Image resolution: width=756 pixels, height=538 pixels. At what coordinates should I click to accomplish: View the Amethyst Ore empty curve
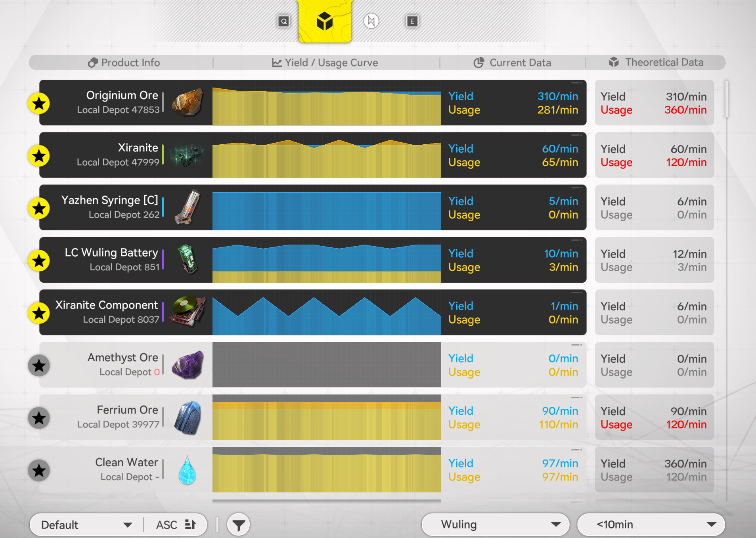(327, 365)
